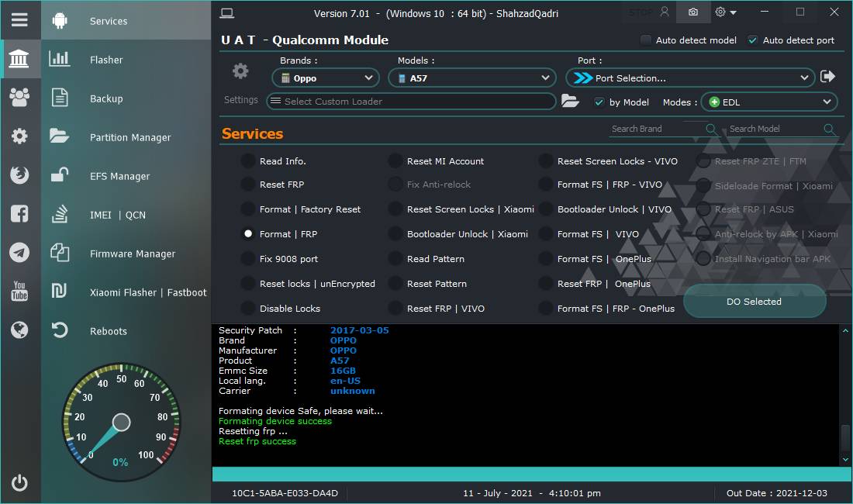
Task: Click the Telegram icon in left sidebar
Action: pyautogui.click(x=19, y=253)
